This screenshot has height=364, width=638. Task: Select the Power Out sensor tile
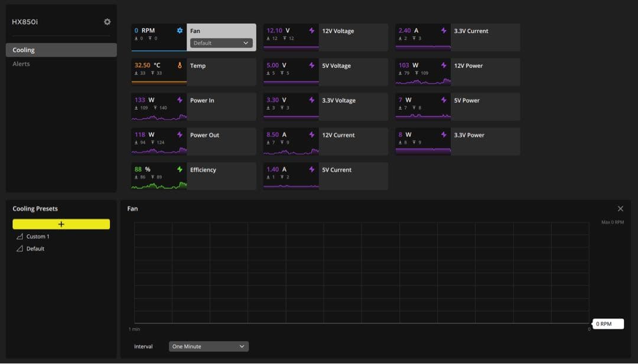coord(221,141)
